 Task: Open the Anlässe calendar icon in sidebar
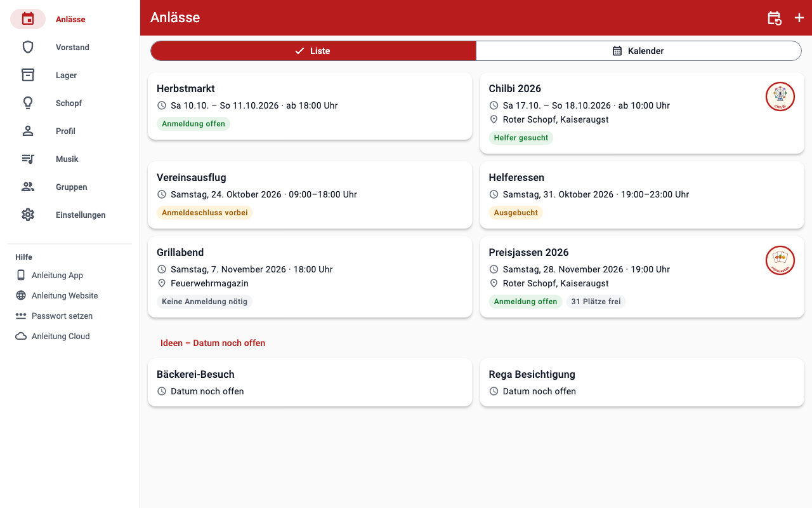click(28, 19)
